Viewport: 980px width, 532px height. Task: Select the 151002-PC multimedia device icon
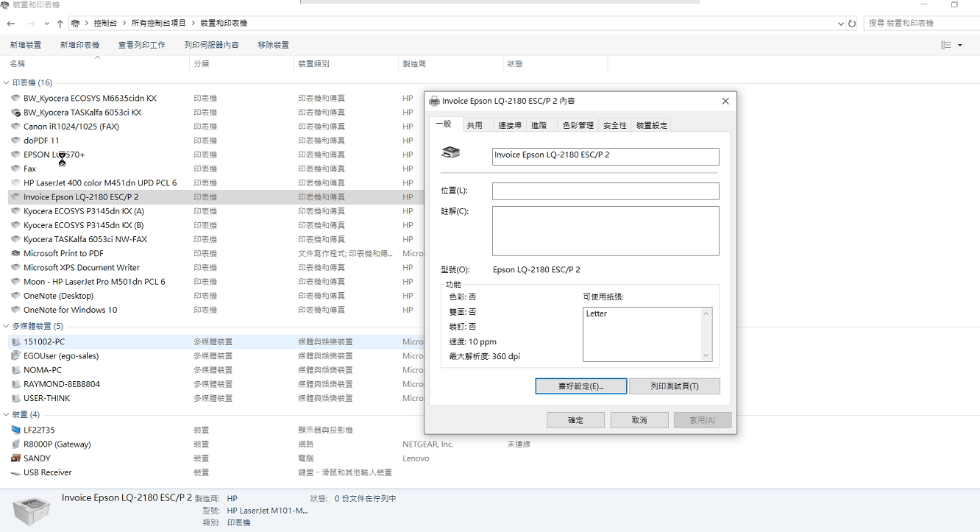[x=16, y=342]
